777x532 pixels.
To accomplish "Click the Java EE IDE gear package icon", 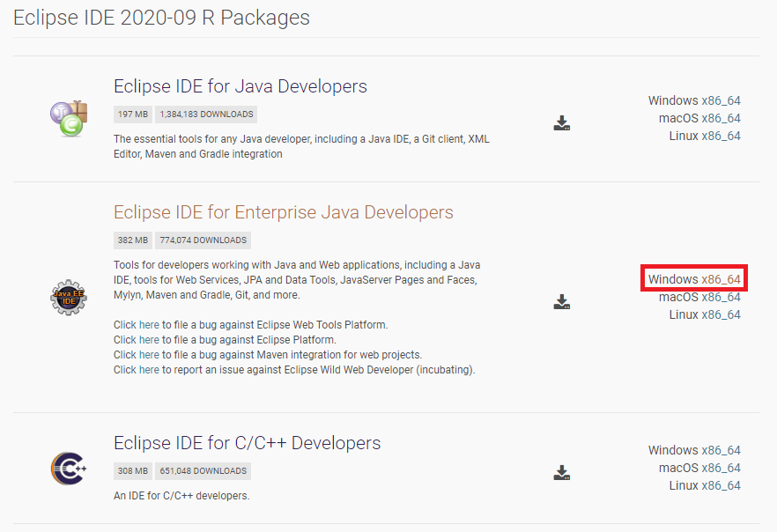I will point(69,297).
